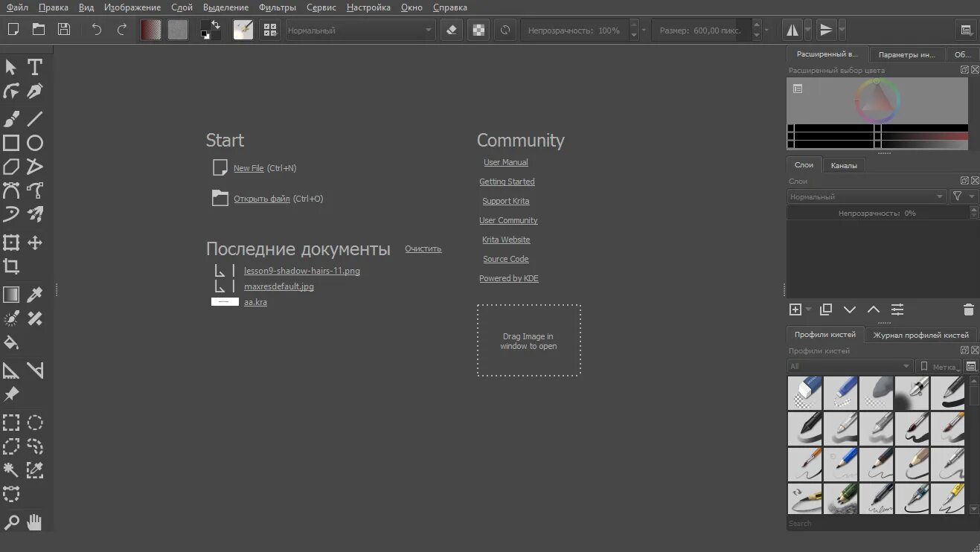Click the foreground gradient swatch in toolbar
Viewport: 980px width, 552px height.
click(151, 30)
